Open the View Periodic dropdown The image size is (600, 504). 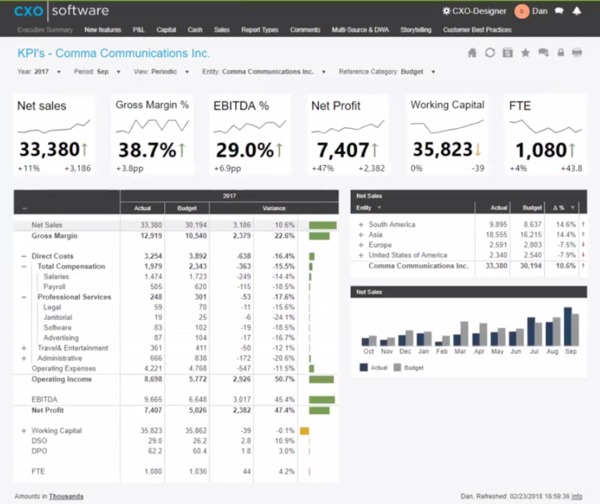187,72
